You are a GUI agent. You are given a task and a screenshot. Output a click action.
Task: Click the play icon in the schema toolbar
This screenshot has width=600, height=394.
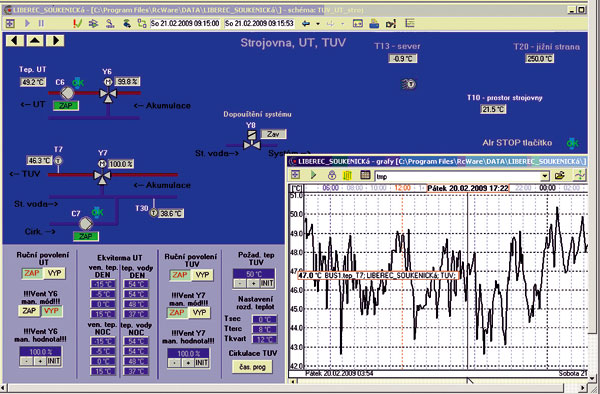[x=27, y=24]
